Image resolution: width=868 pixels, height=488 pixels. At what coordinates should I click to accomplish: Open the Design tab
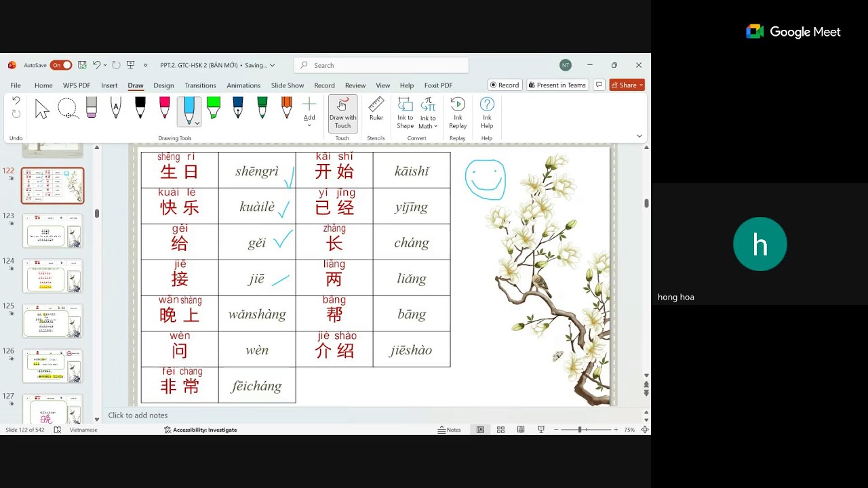tap(163, 85)
